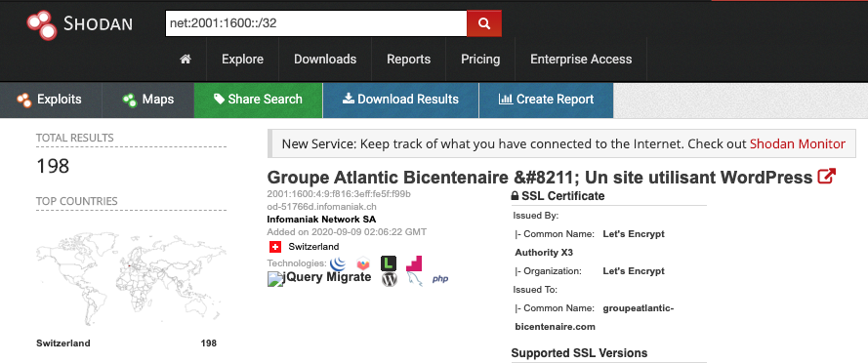Click the tag icon on Share Search
The width and height of the screenshot is (868, 363).
point(220,100)
